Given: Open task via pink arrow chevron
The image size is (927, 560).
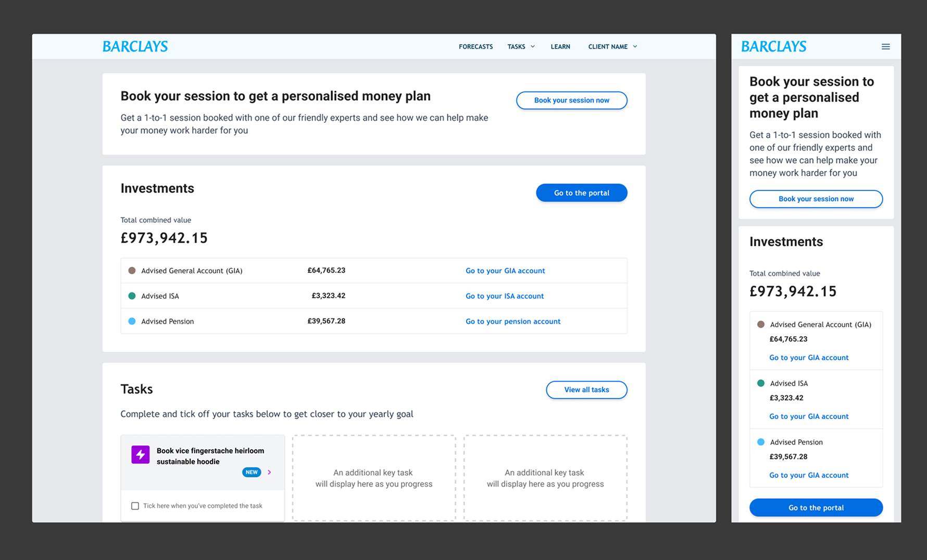Looking at the screenshot, I should (269, 472).
